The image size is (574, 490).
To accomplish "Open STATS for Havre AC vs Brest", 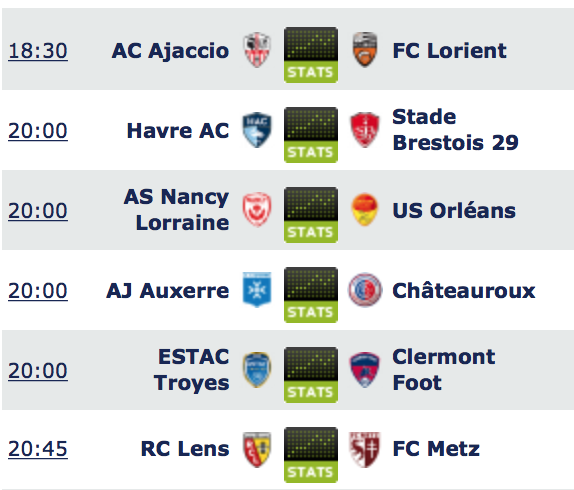I will (311, 135).
